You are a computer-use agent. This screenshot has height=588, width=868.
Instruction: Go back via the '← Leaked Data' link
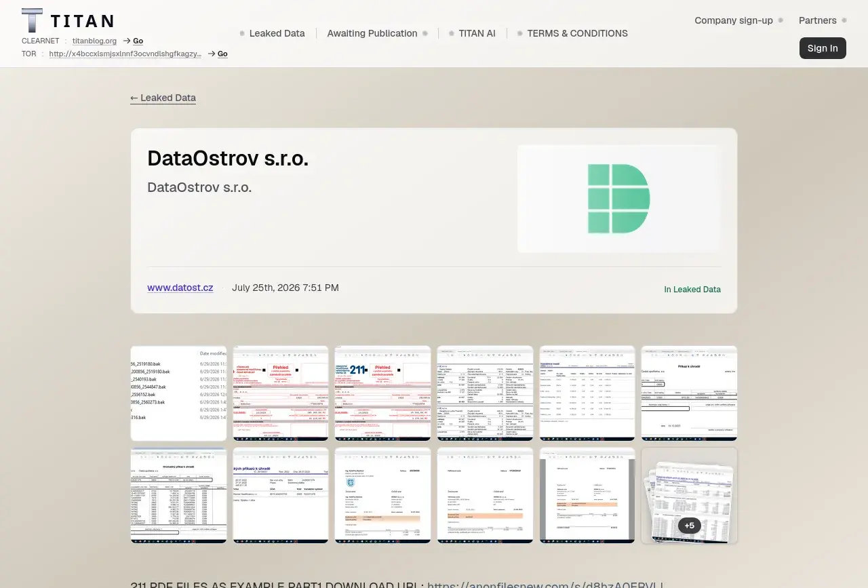tap(163, 98)
